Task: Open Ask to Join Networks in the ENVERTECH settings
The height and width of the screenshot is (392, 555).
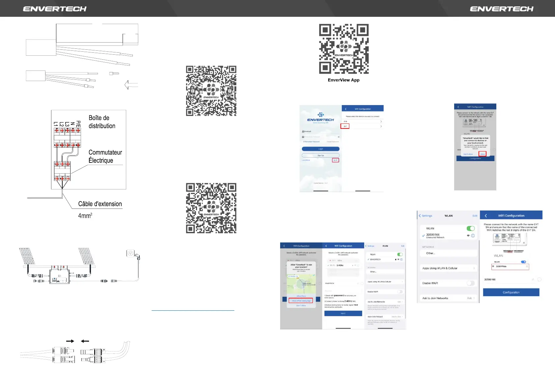Action: [x=385, y=302]
